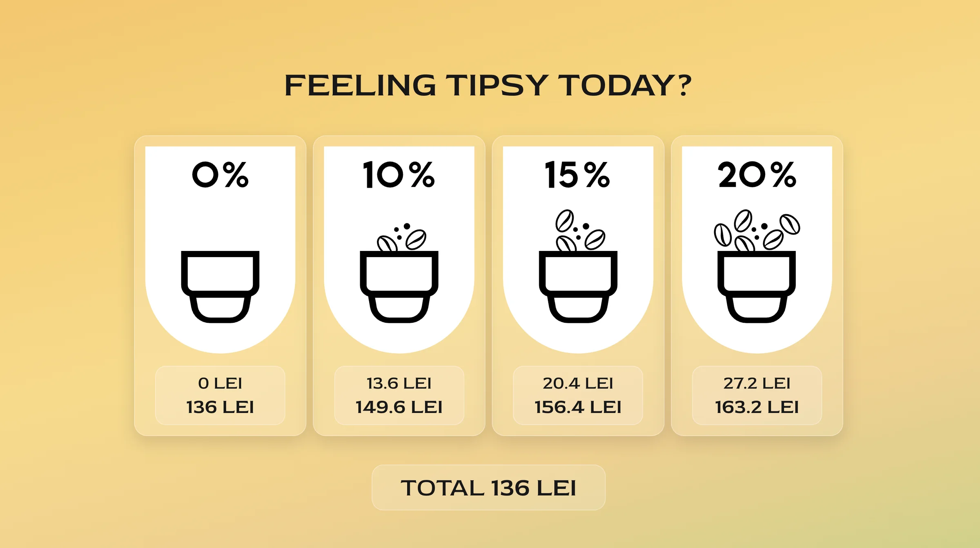Click the 163.2 LEI total with tip
This screenshot has height=548, width=980.
pos(757,407)
